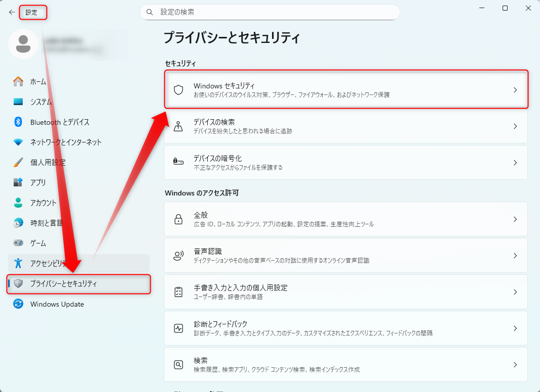The width and height of the screenshot is (540, 392).
Task: Open 音声認識 using its right chevron
Action: click(x=515, y=256)
